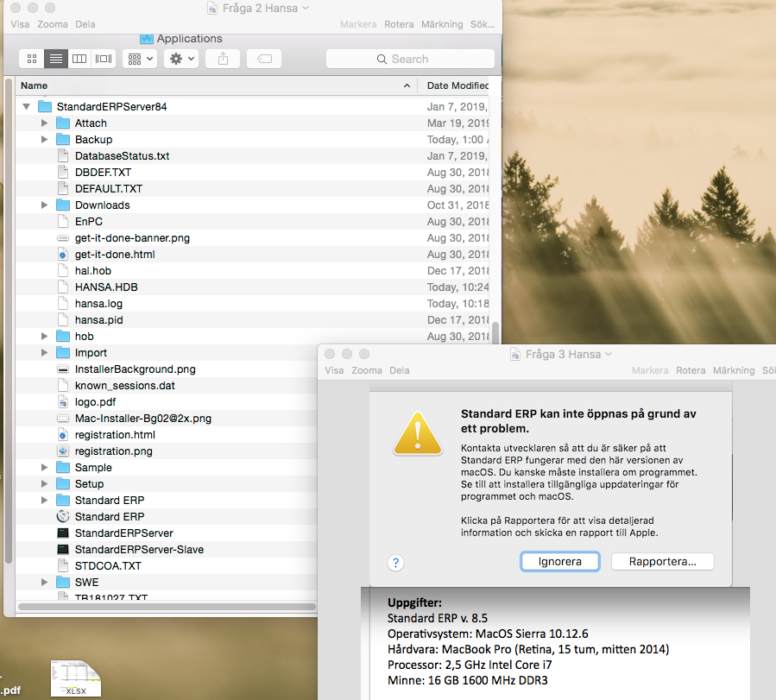Open Visa menu in Fråga 2 Hansa window
Screen dimensions: 776x700
point(20,24)
